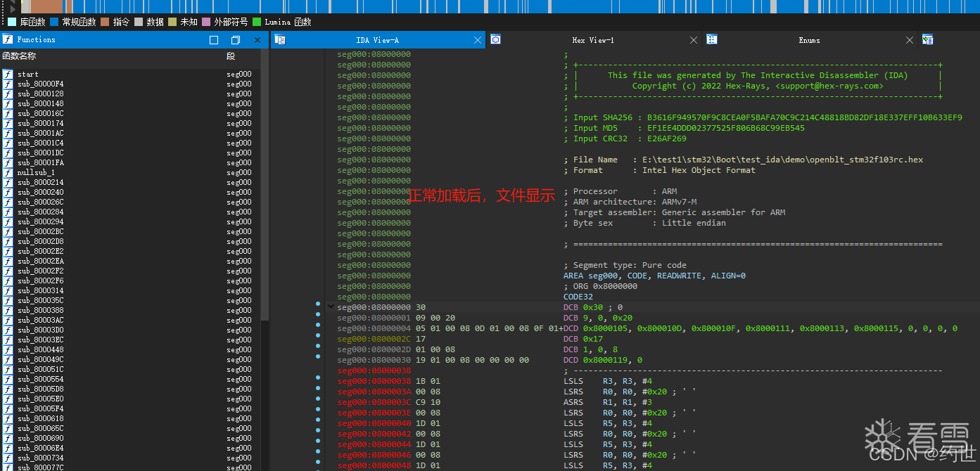This screenshot has height=471, width=980.
Task: Select the nullsub_1 function row
Action: 130,172
